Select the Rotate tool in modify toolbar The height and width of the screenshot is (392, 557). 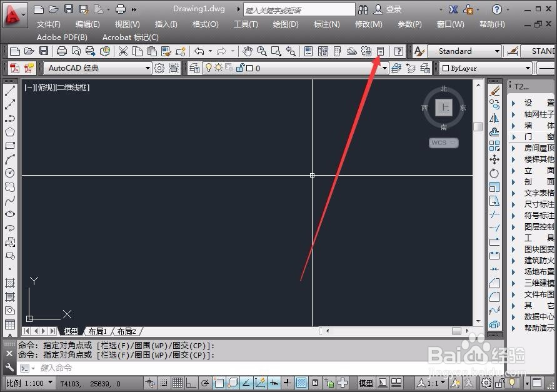494,173
